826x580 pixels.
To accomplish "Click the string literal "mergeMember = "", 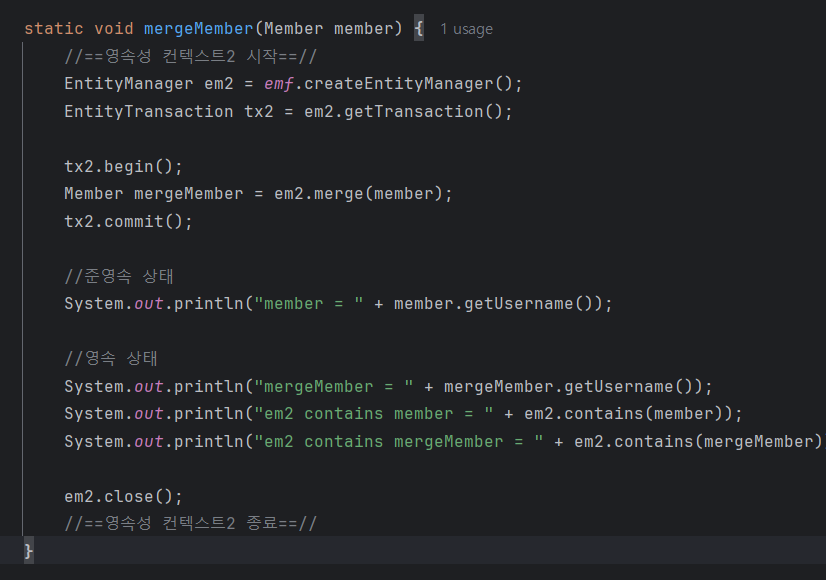I will tap(333, 387).
